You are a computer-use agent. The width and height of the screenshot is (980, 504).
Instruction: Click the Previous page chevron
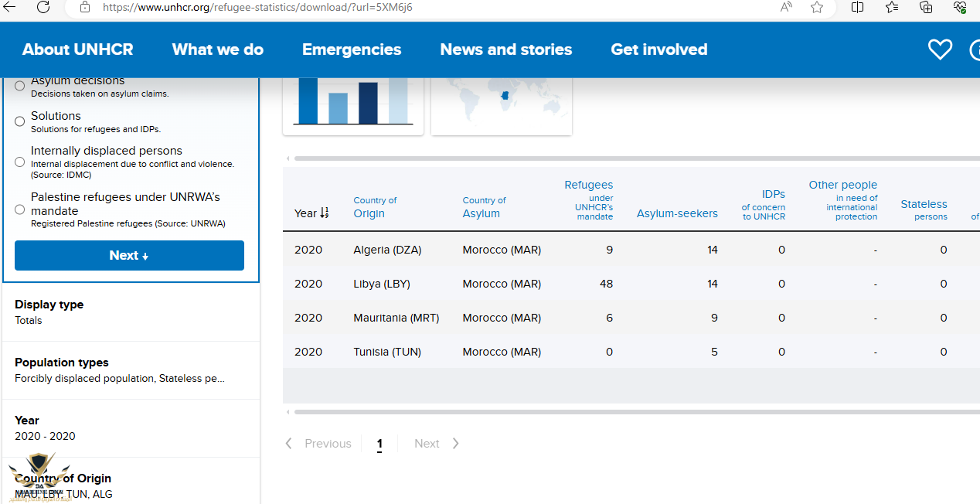(289, 443)
